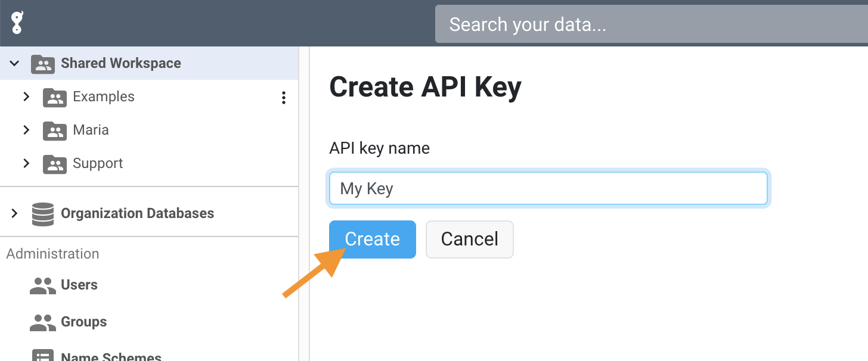Click the Maria shared folder icon
Viewport: 868px width, 361px height.
tap(54, 130)
